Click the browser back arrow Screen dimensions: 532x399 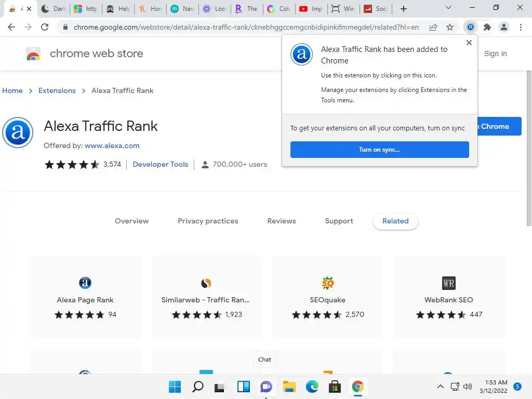coord(11,27)
